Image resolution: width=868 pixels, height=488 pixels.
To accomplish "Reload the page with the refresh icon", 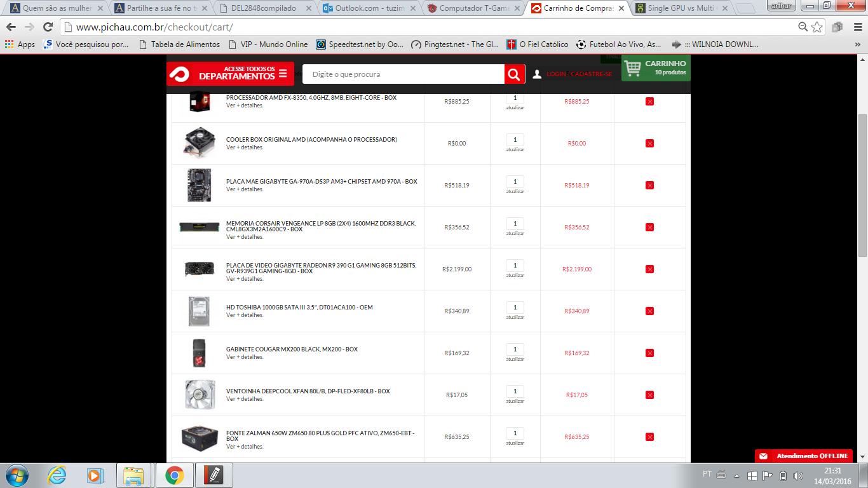I will [48, 27].
